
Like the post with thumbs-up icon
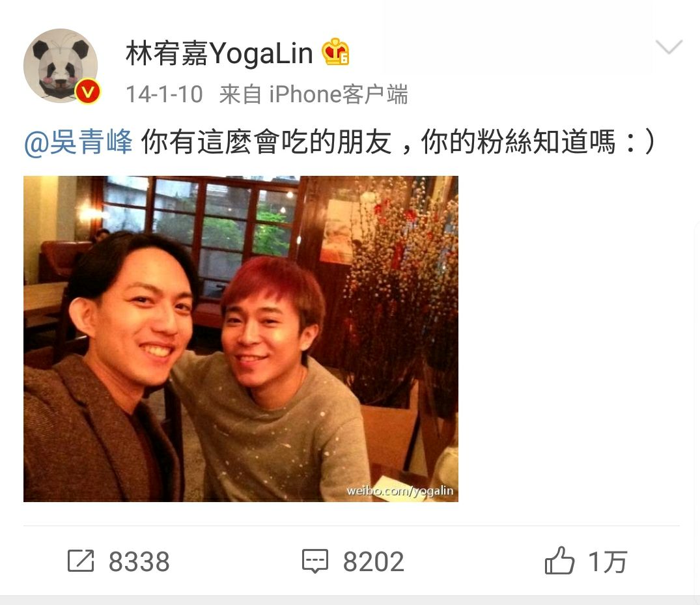pyautogui.click(x=559, y=560)
